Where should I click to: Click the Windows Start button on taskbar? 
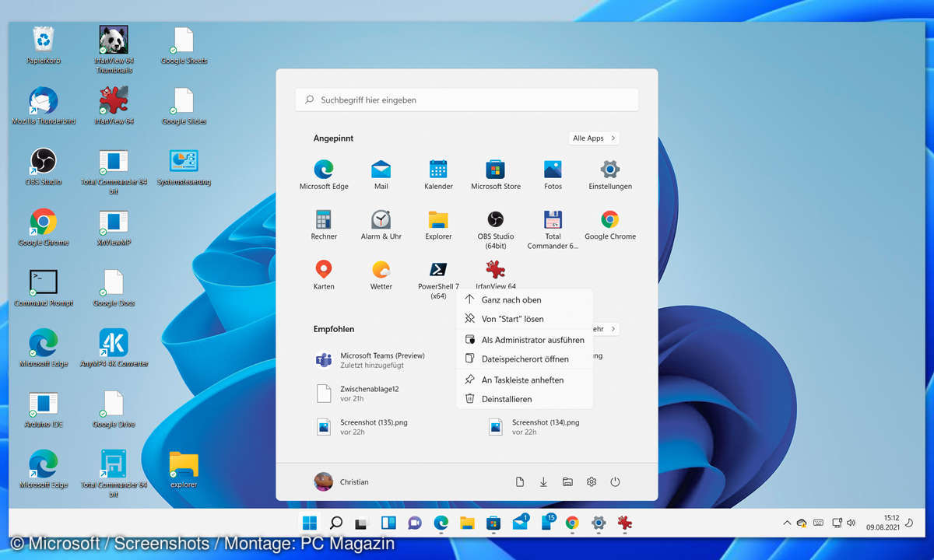click(x=310, y=523)
